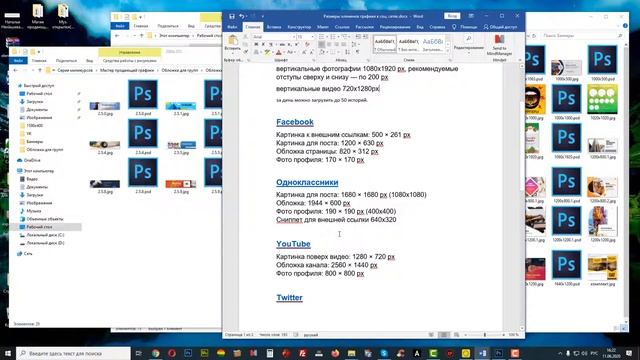Open Google Chrome from the taskbar

click(x=155, y=353)
